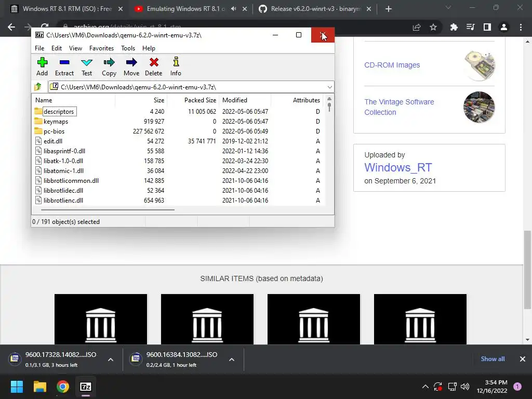Open the Favorites menu in 7-Zip
The image size is (532, 399).
pos(101,48)
